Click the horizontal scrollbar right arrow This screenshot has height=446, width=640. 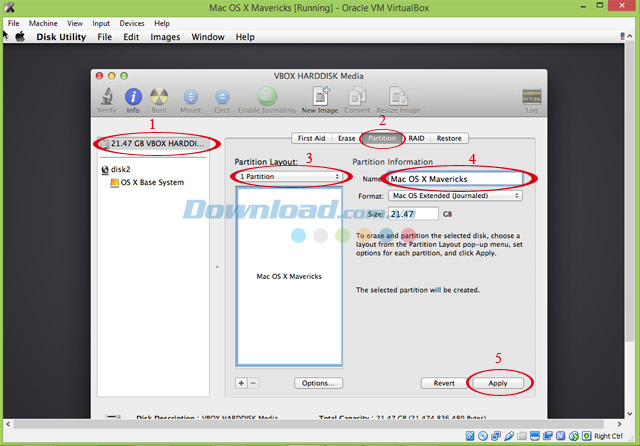pos(619,424)
